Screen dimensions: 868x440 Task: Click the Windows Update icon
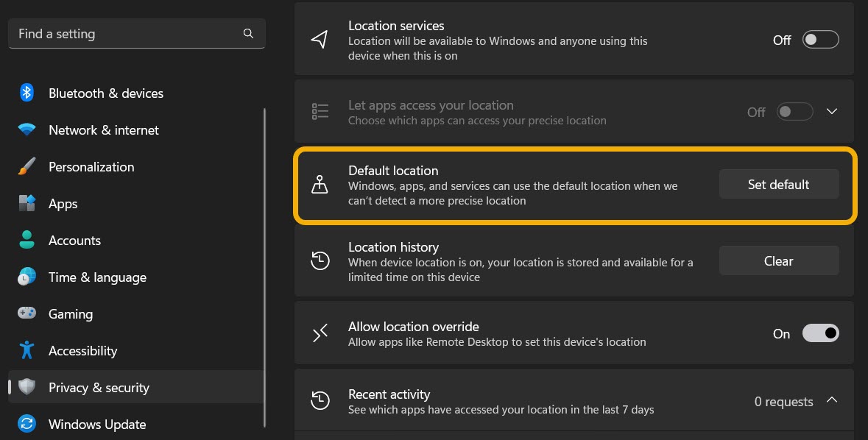coord(27,424)
